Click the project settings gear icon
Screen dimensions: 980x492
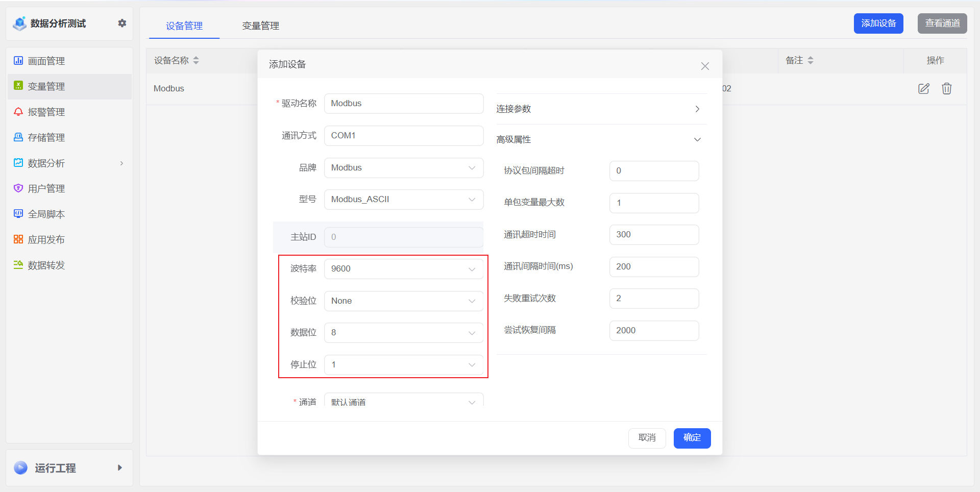click(122, 23)
